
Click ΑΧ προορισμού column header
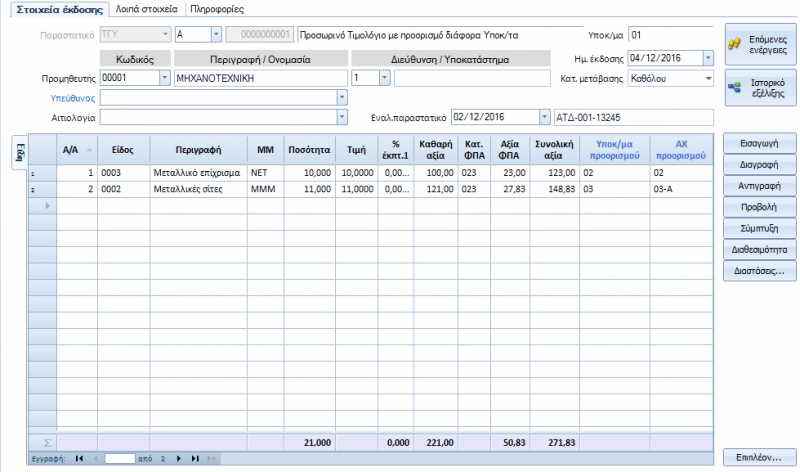[x=681, y=150]
